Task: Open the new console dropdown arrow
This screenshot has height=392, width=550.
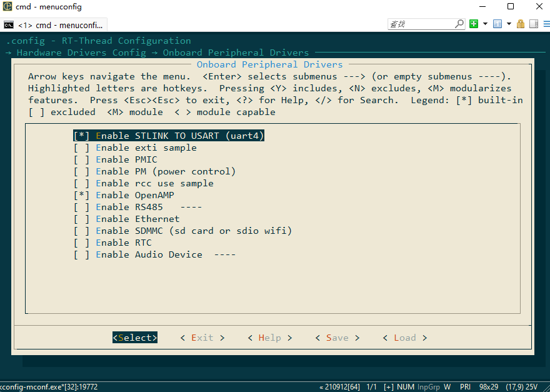Action: click(x=484, y=24)
